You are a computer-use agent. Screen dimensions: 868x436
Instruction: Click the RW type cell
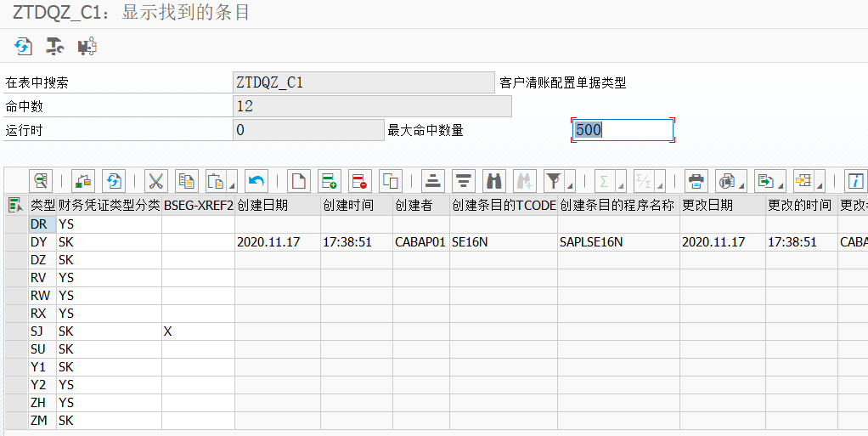(42, 295)
